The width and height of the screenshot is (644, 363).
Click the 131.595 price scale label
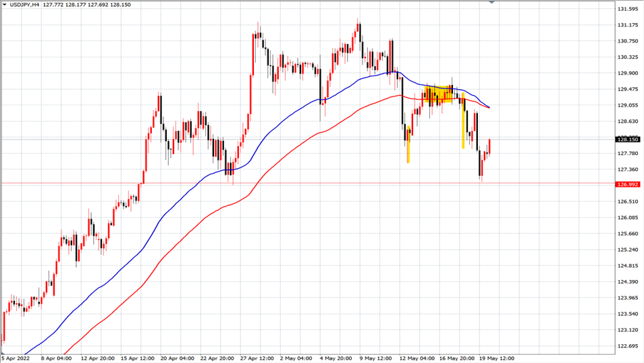[x=628, y=9]
